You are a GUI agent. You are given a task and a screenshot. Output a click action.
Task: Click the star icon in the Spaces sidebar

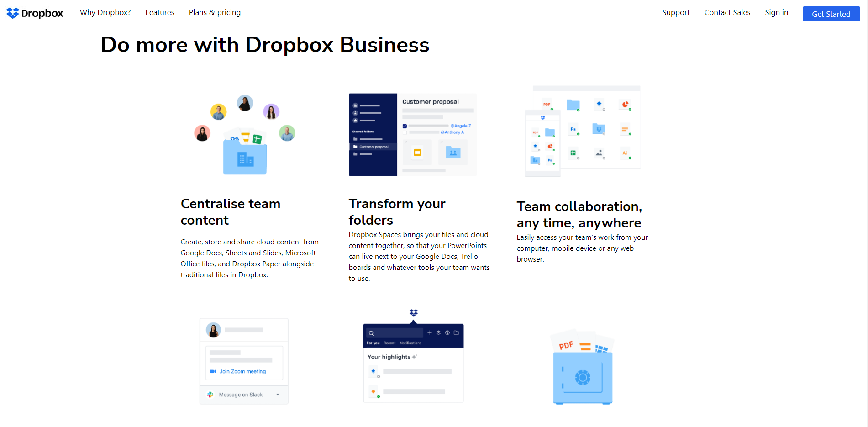pyautogui.click(x=355, y=121)
